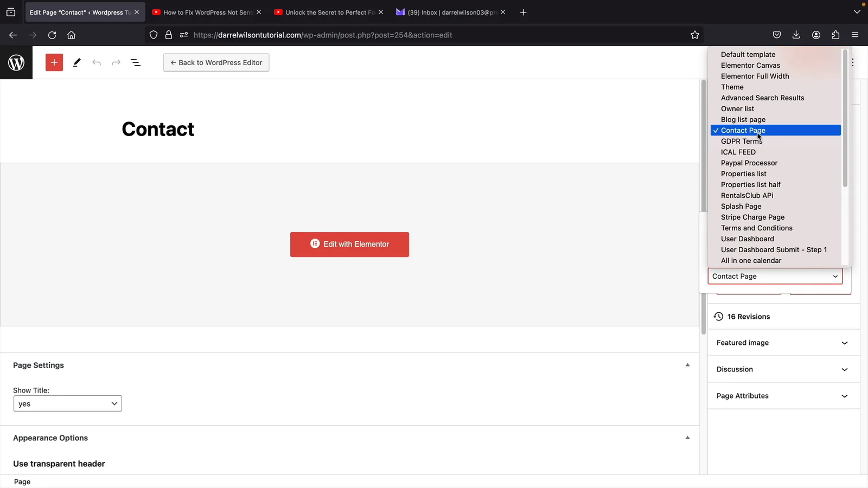This screenshot has height=488, width=868.
Task: Open the browser extensions puzzle icon
Action: 835,35
